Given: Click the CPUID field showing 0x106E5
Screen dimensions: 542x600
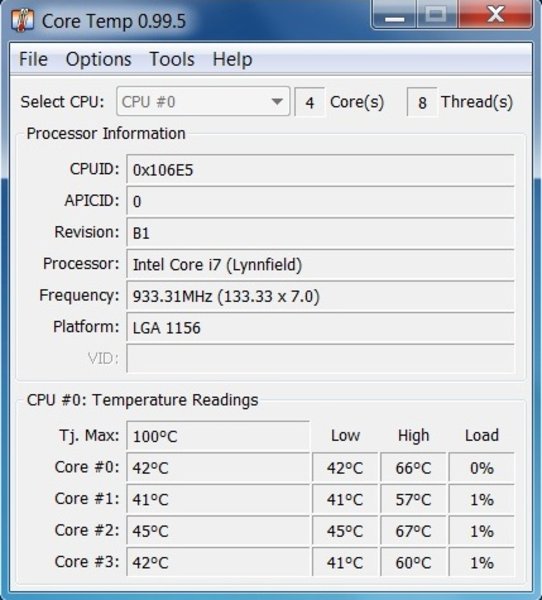Looking at the screenshot, I should pyautogui.click(x=320, y=170).
